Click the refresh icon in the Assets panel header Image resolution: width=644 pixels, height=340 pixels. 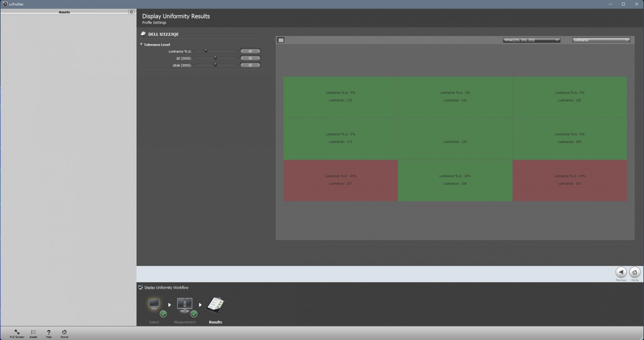[131, 12]
